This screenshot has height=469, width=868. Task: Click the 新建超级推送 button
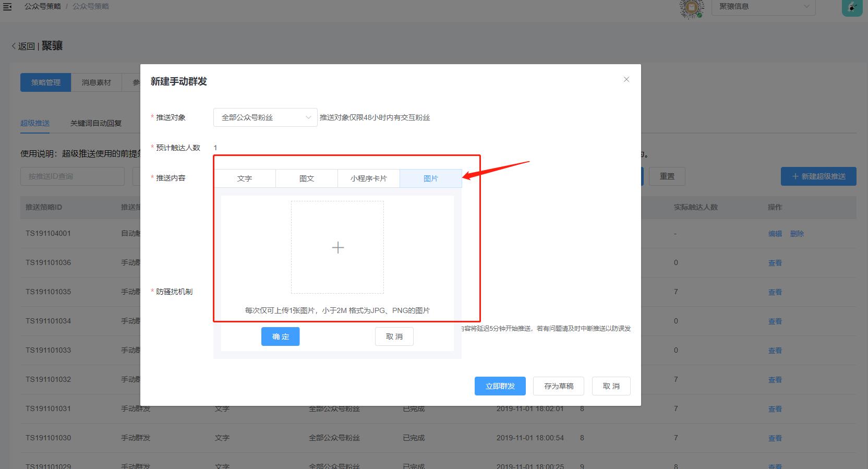818,176
